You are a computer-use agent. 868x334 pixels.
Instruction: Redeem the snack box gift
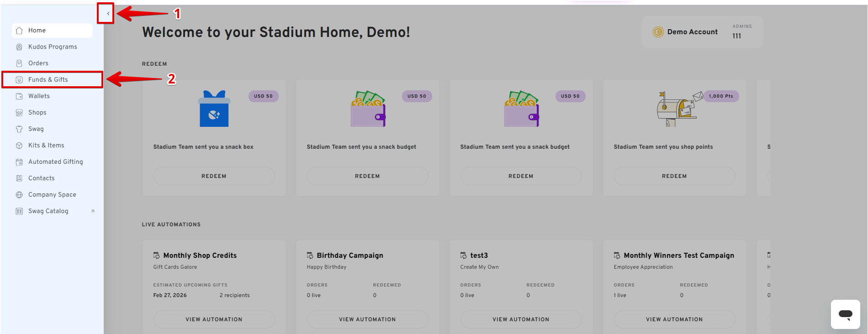point(214,176)
